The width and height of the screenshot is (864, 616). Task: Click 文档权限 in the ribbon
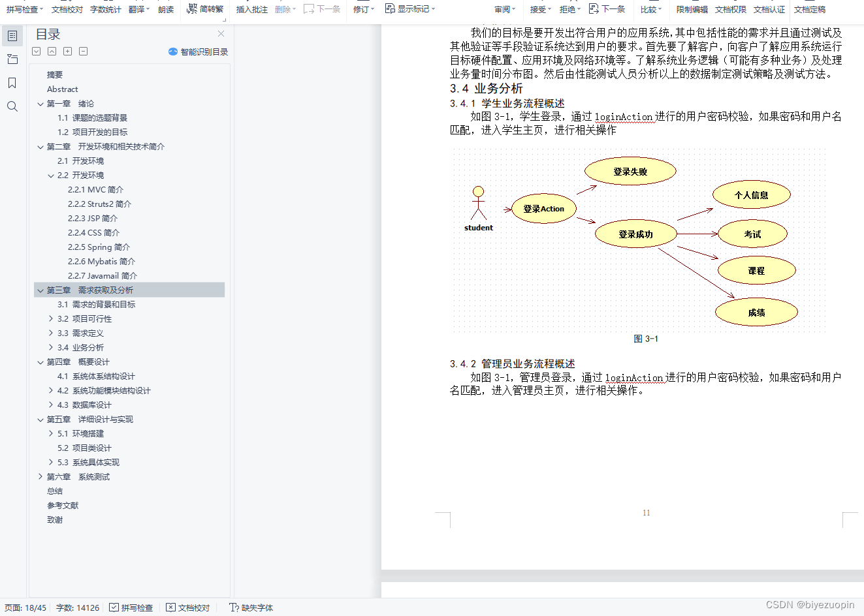click(731, 9)
